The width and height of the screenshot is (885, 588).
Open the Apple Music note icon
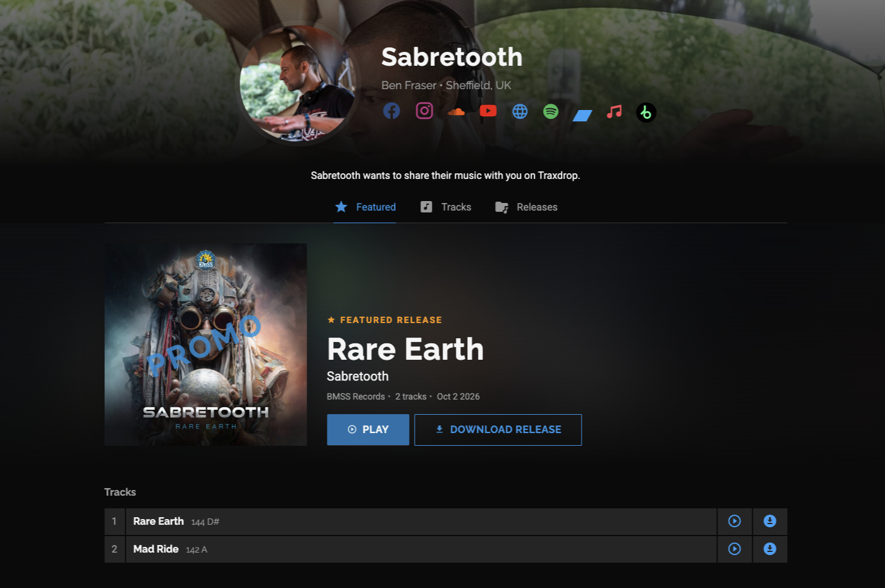pos(614,112)
